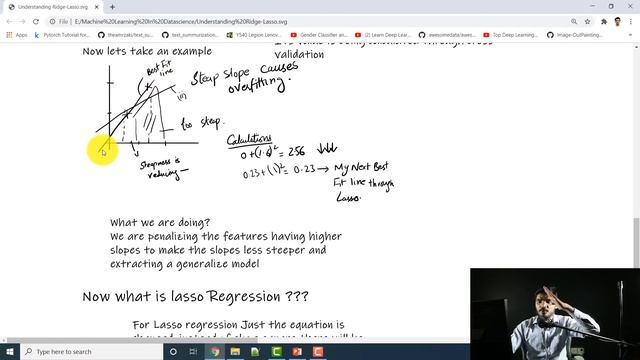Open Chrome three-dot menu

(631, 22)
